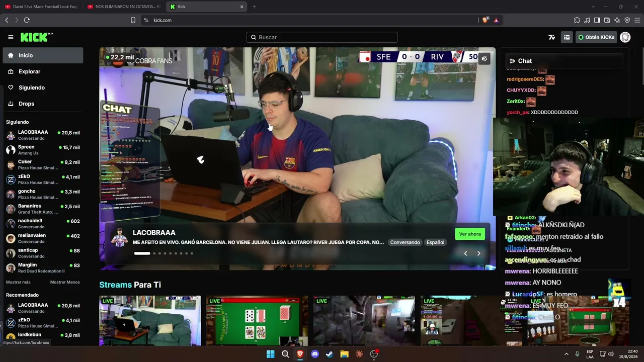
Task: Open nachoide3's channel in Siguiendo list
Action: click(43, 223)
